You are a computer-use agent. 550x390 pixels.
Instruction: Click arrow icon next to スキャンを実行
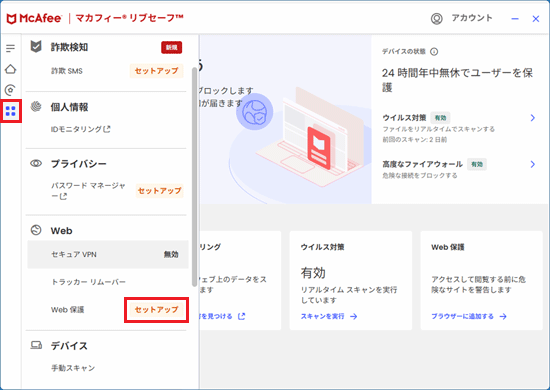pos(354,316)
